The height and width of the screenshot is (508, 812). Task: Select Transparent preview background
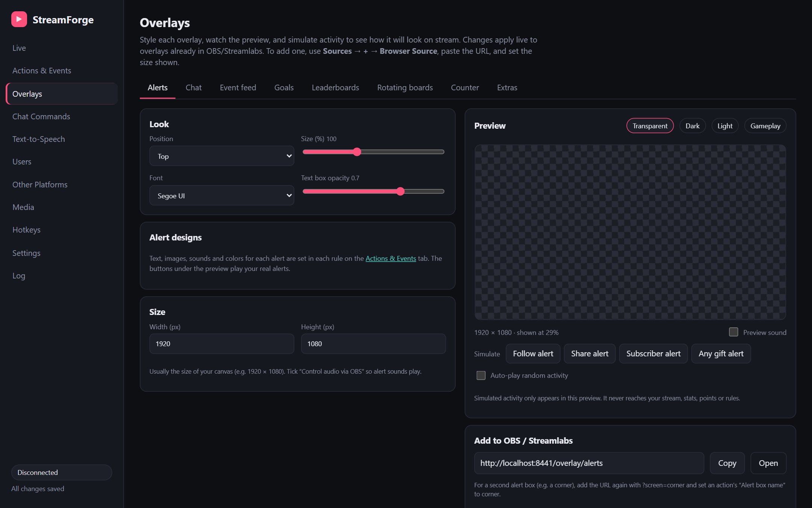click(x=650, y=126)
